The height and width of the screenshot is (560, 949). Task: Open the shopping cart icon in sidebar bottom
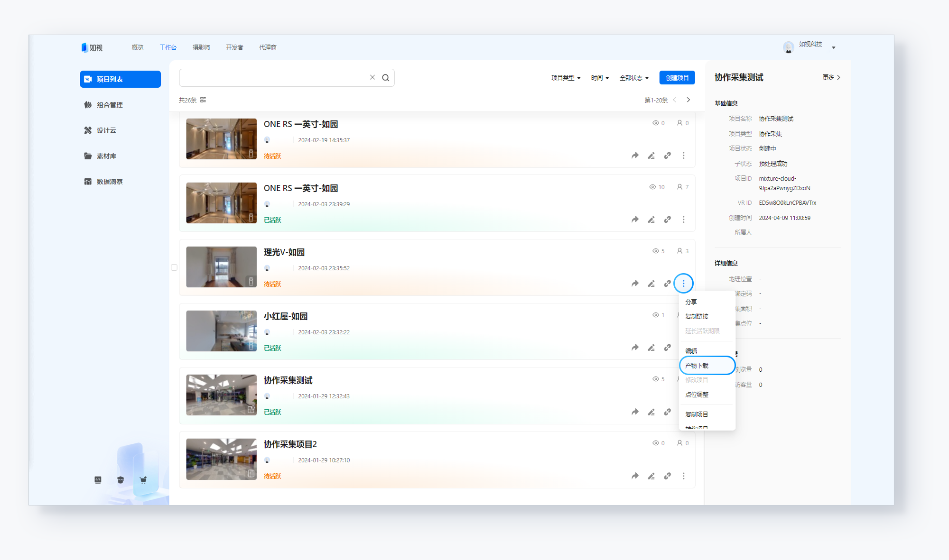coord(143,480)
